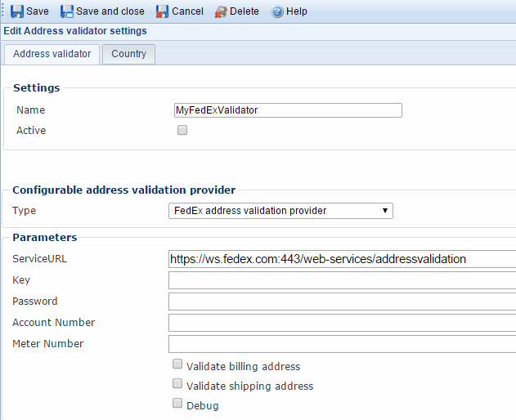Select the Address validator tab

(52, 54)
